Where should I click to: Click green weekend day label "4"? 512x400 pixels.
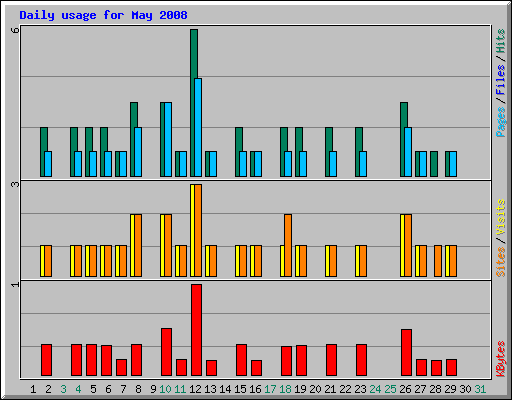tap(78, 389)
